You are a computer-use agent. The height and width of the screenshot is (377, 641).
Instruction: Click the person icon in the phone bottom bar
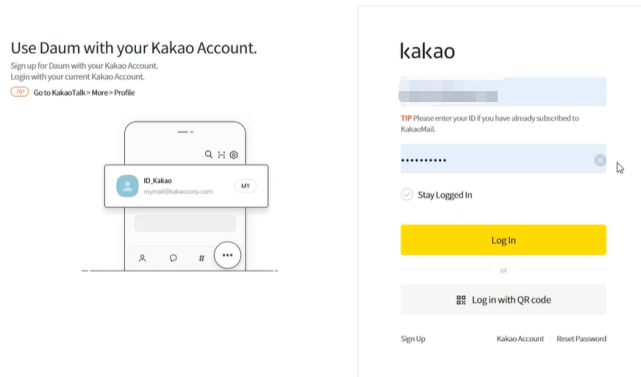coord(142,258)
